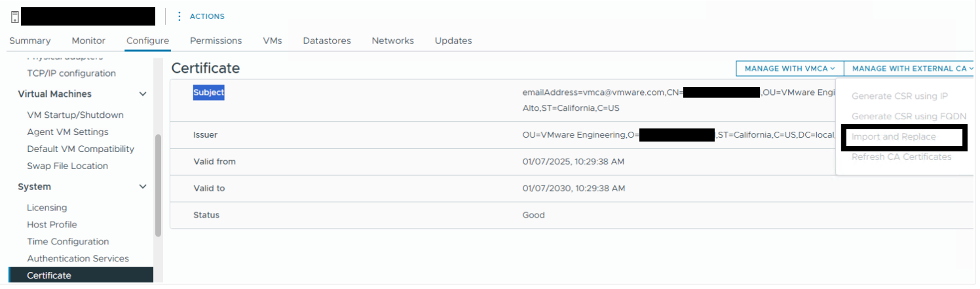Open Licensing in the System section
980x289 pixels.
point(47,208)
